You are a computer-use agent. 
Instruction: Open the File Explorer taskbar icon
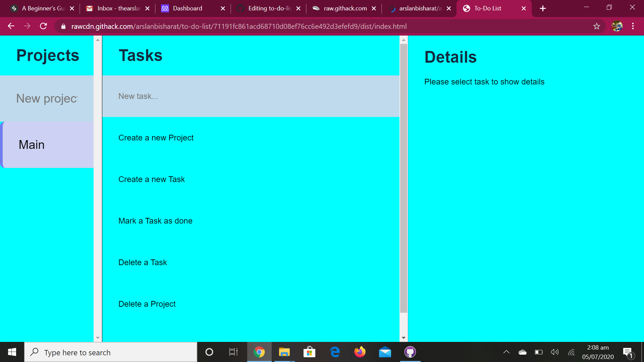[x=284, y=352]
